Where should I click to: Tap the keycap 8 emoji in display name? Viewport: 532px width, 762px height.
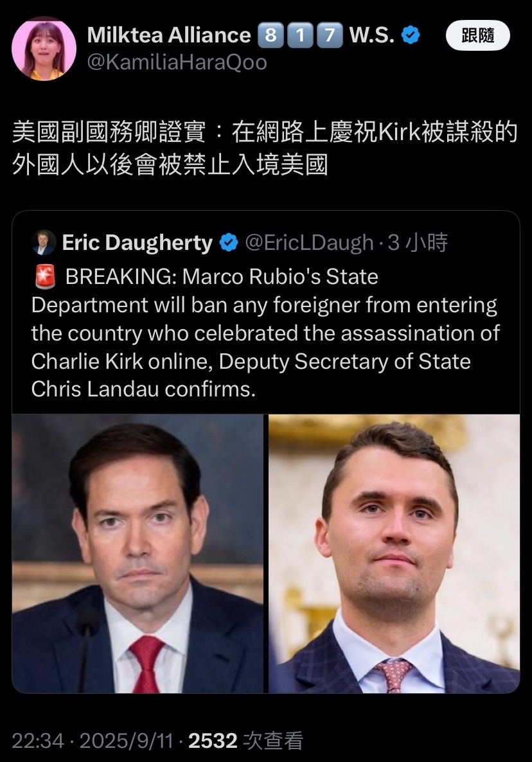point(270,35)
